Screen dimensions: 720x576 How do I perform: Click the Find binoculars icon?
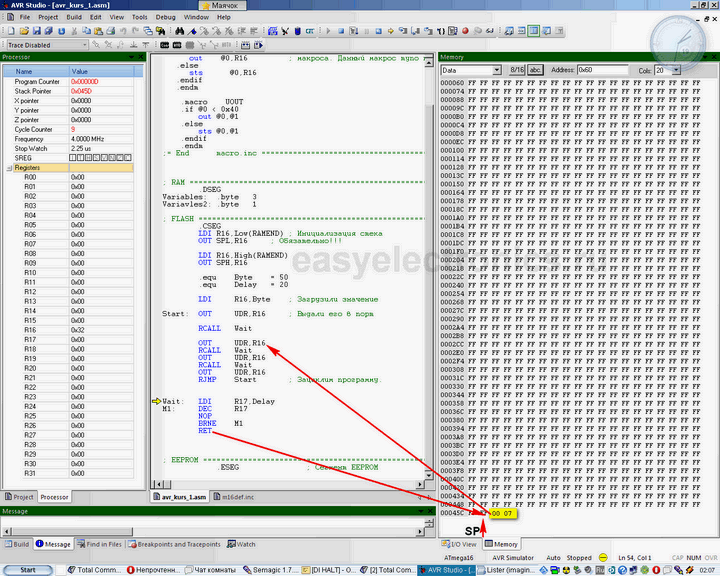click(x=178, y=31)
